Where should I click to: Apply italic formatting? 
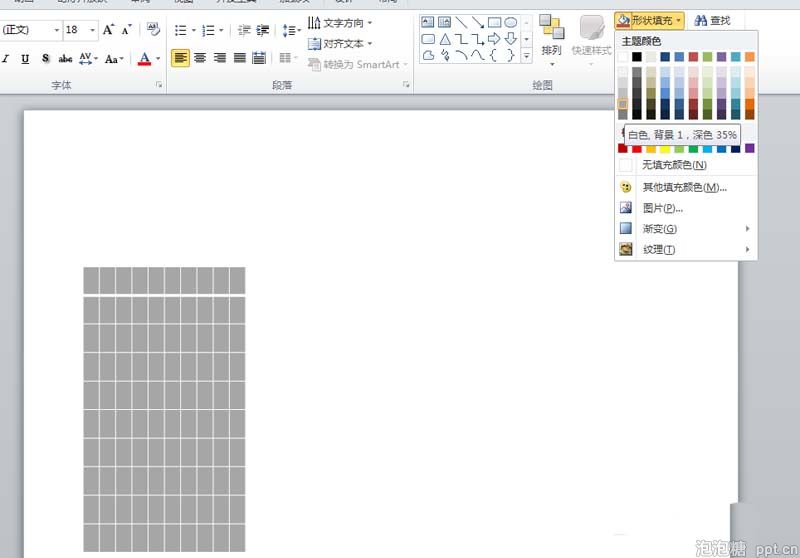pyautogui.click(x=6, y=59)
